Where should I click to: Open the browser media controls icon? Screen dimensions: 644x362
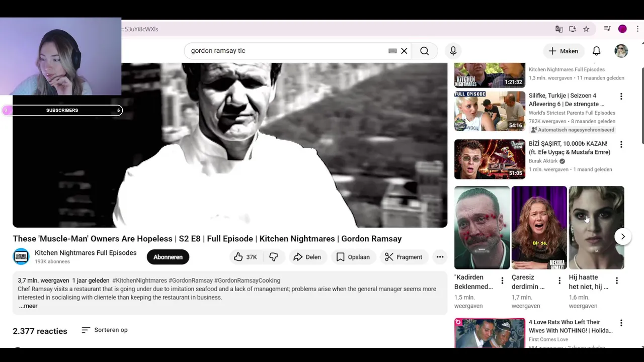[607, 29]
